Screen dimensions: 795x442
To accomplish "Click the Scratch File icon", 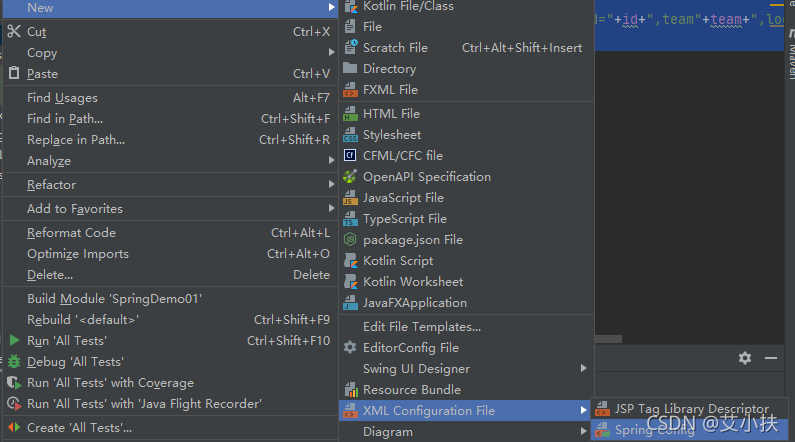I will (350, 47).
